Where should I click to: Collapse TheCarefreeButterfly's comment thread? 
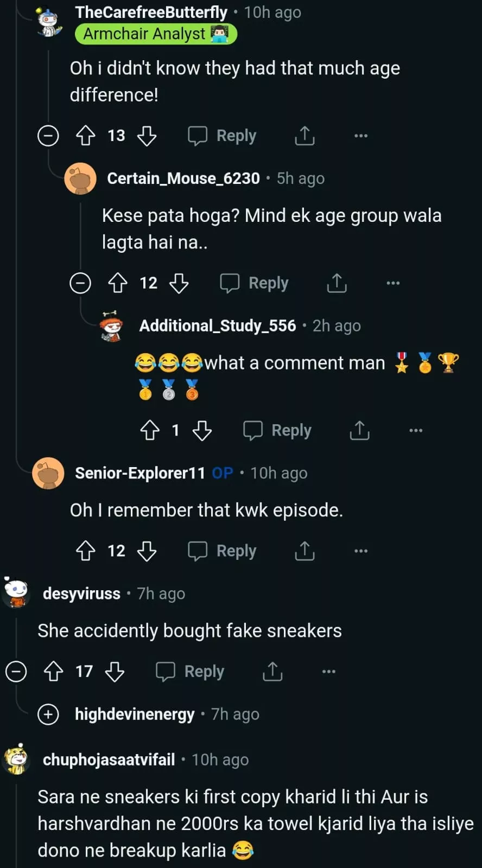[x=48, y=136]
